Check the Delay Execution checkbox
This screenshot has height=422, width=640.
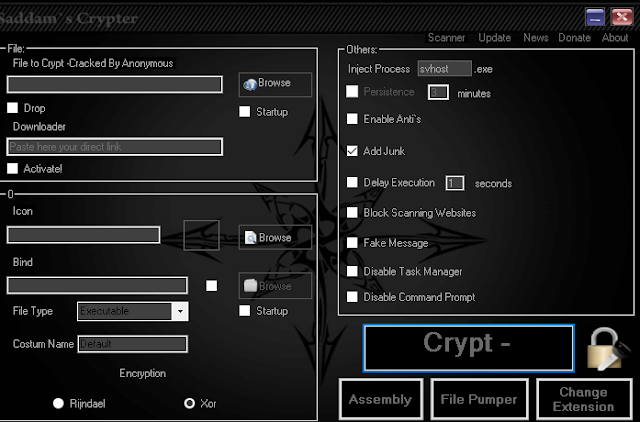tap(352, 183)
